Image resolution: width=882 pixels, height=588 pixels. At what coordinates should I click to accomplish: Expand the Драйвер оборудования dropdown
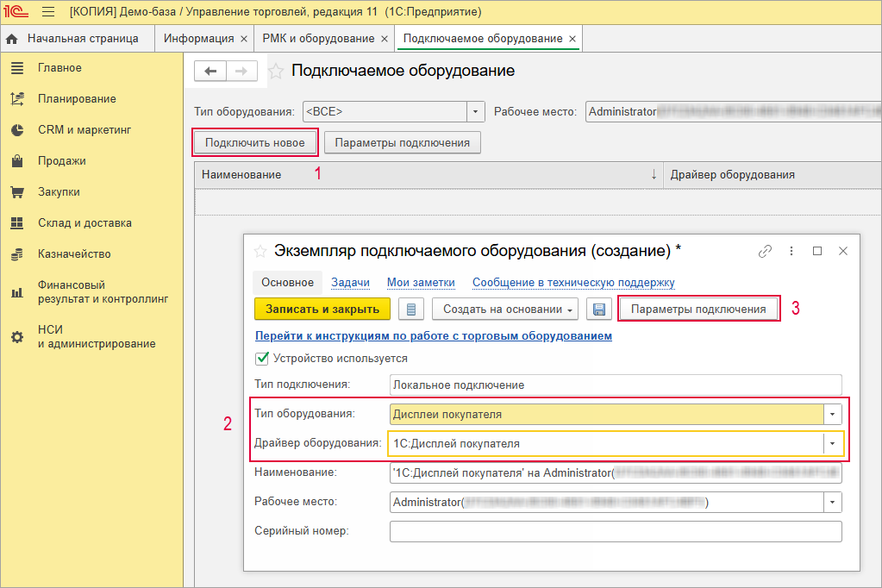click(833, 444)
